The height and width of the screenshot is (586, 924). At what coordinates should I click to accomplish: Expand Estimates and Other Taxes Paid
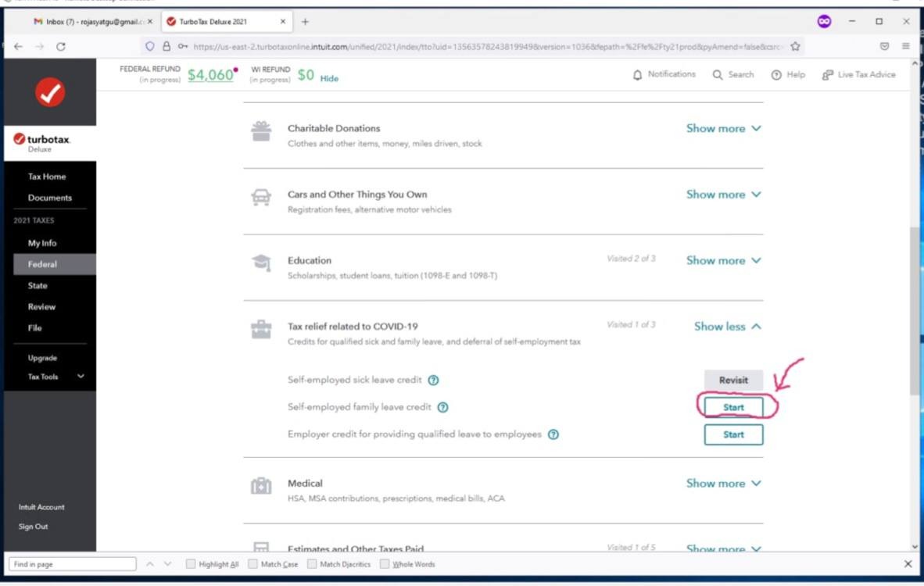tap(724, 548)
